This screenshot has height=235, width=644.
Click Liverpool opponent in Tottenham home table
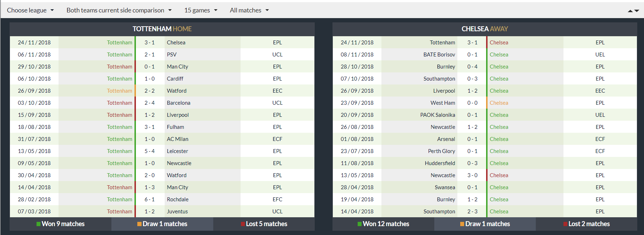click(x=178, y=115)
